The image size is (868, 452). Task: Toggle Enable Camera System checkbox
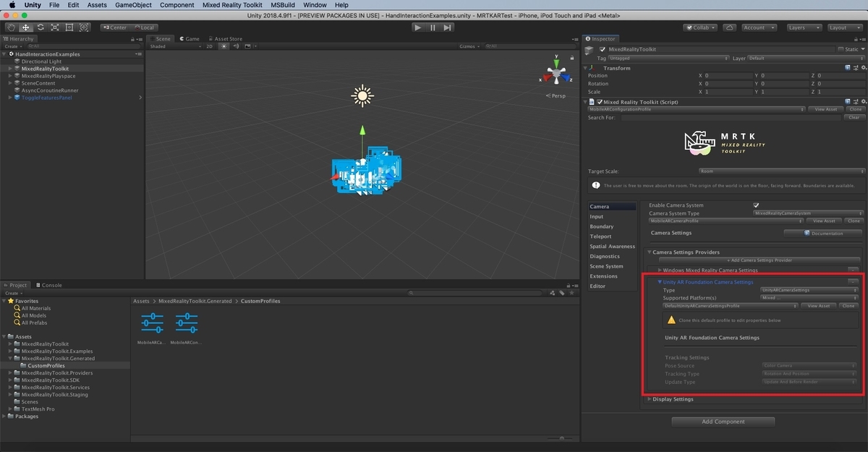tap(757, 205)
